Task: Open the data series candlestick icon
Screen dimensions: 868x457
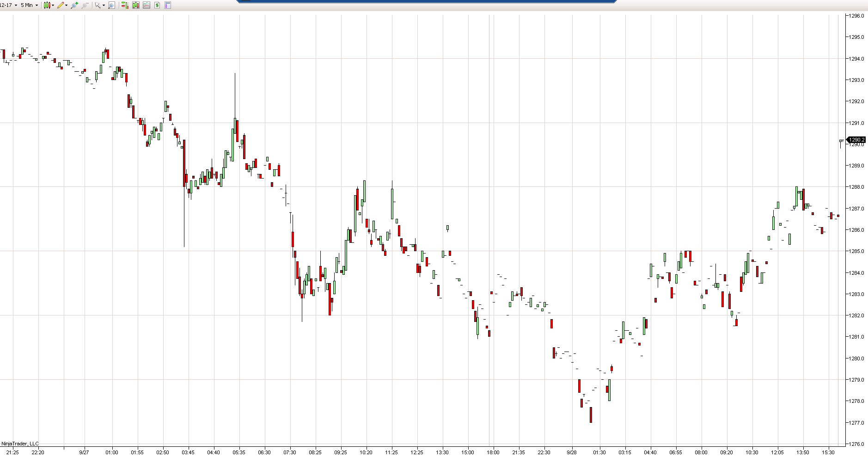Action: (135, 5)
